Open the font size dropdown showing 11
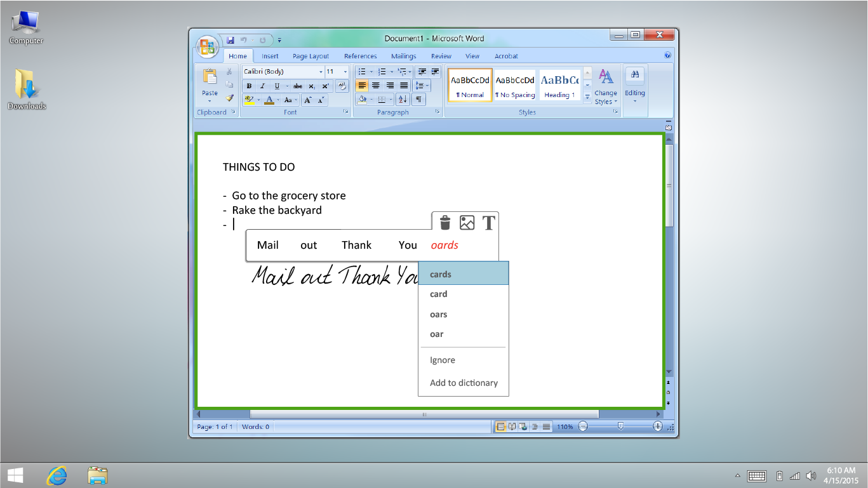This screenshot has height=488, width=868. tap(345, 72)
